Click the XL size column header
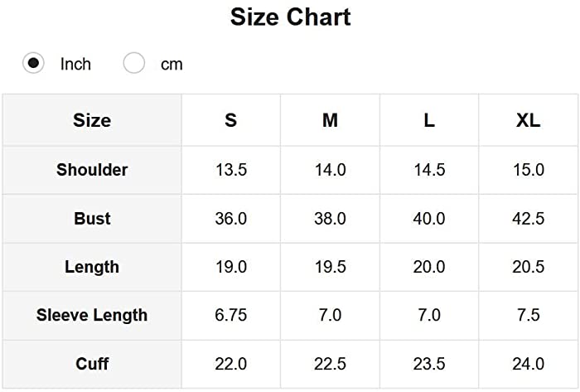580x392 pixels. point(529,120)
